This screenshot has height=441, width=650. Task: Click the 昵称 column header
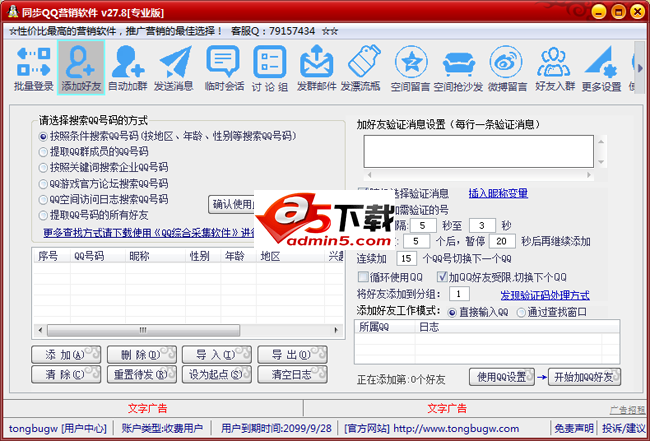[155, 257]
